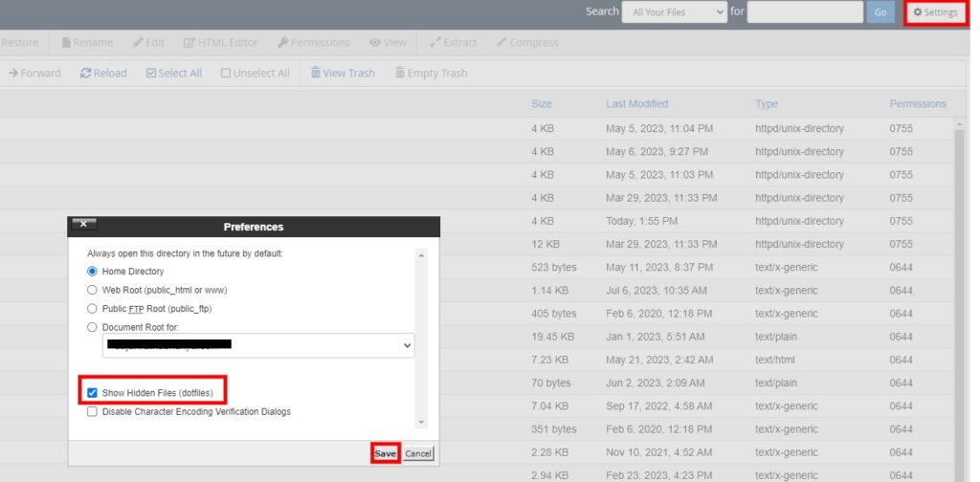Viewport: 980px width, 482px height.
Task: Click Unselect All files
Action: [x=255, y=73]
